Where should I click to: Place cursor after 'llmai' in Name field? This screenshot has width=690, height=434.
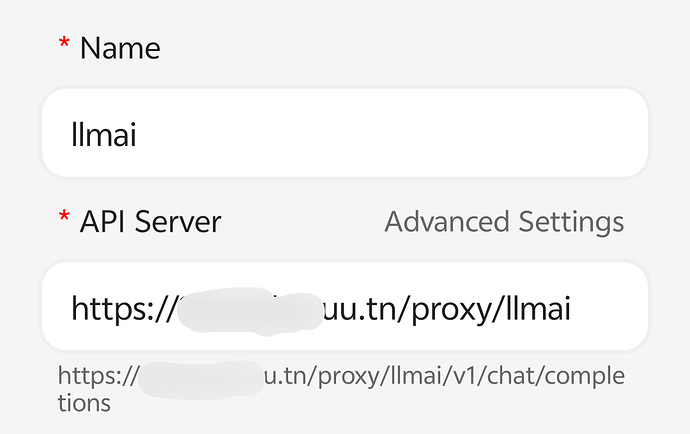pyautogui.click(x=139, y=134)
